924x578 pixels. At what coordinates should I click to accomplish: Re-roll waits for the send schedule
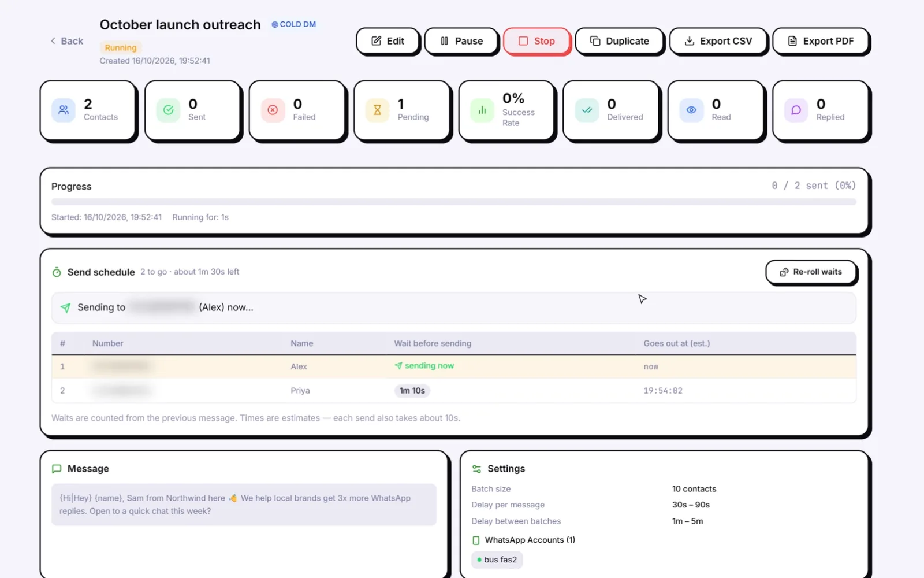coord(811,272)
